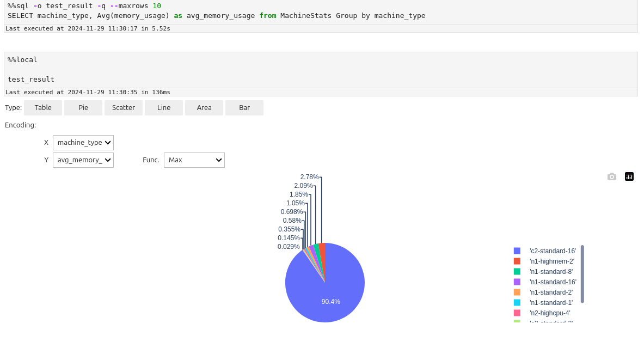Click the purple 'n1-standard-16' legend swatch

pos(517,282)
